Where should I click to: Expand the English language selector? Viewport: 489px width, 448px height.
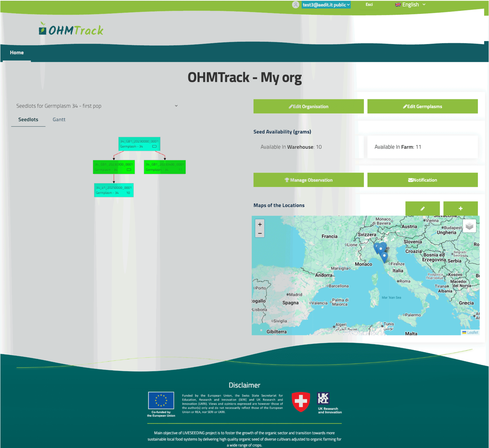coord(410,5)
